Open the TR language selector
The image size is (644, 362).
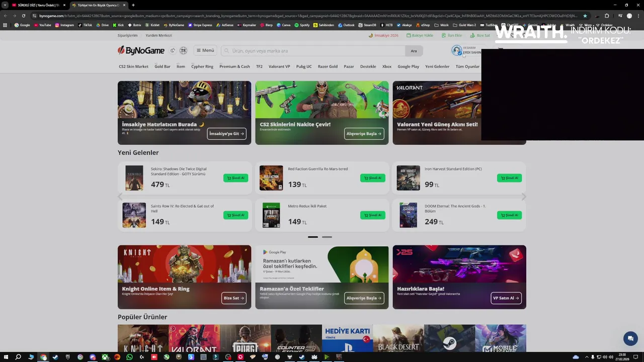(x=183, y=50)
